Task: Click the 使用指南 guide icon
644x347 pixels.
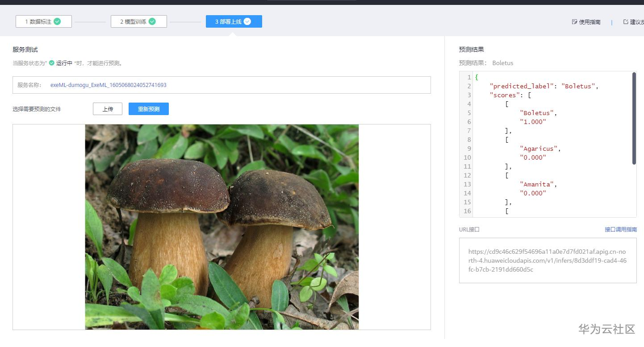Action: tap(574, 22)
